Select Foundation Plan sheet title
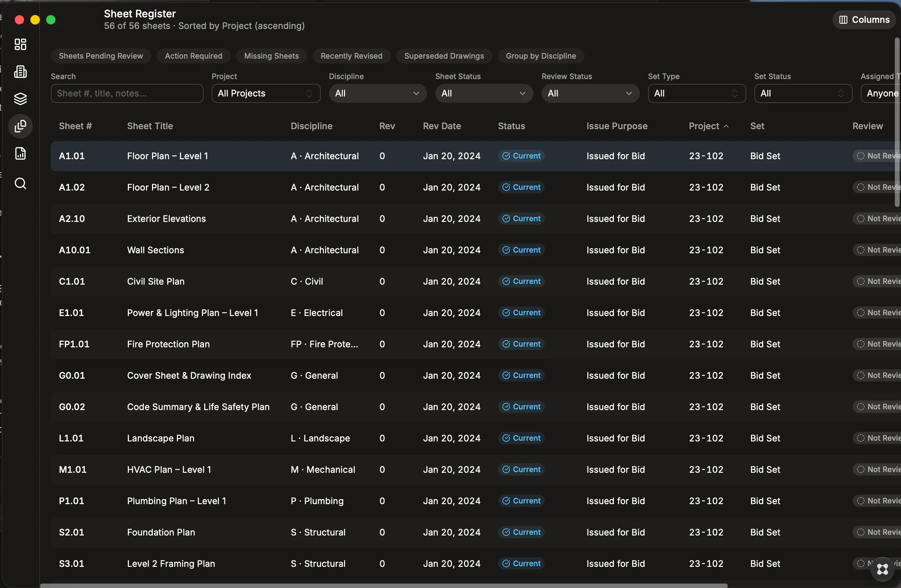The width and height of the screenshot is (901, 588). pyautogui.click(x=161, y=532)
